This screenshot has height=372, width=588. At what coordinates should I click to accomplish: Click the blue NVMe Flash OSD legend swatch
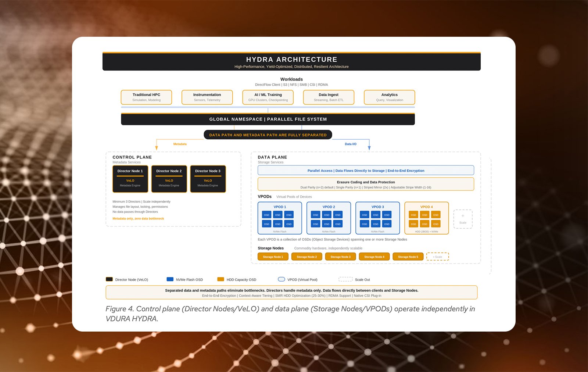click(170, 279)
